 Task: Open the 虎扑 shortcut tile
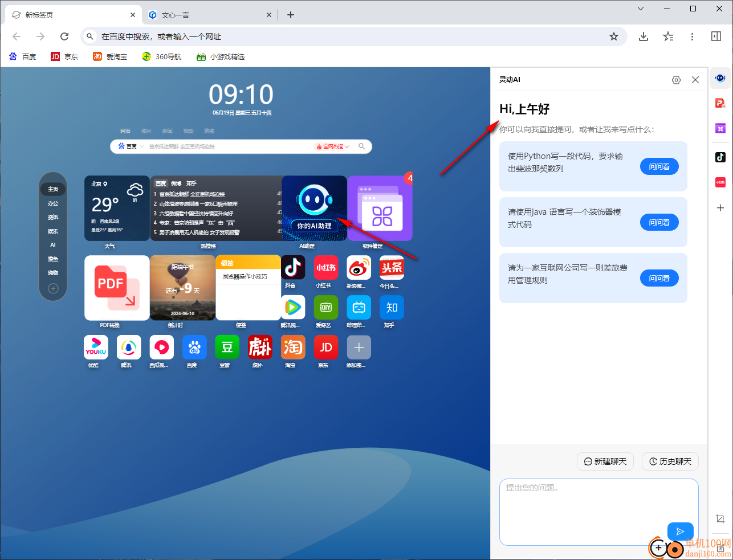click(x=260, y=348)
